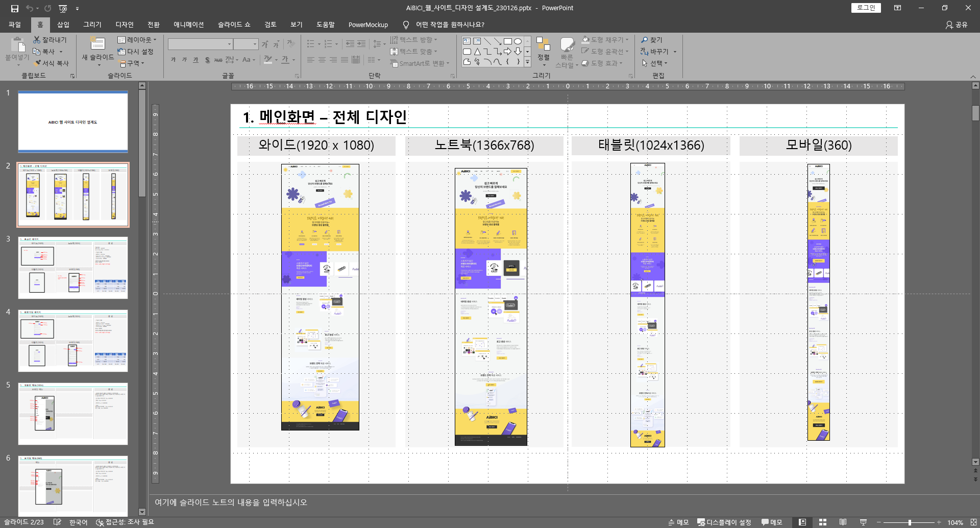Choose the oval shape from shapes gallery
This screenshot has width=980, height=528.
(x=518, y=41)
